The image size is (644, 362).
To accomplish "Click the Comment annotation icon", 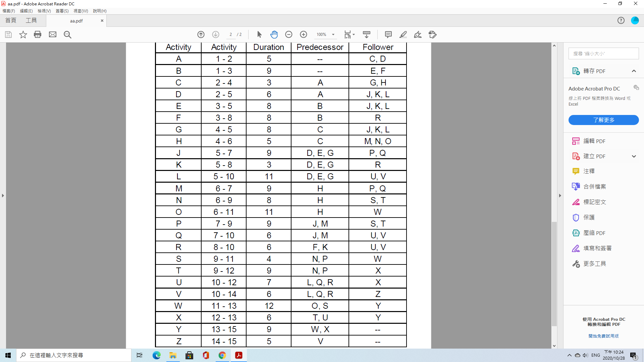I will pyautogui.click(x=388, y=35).
